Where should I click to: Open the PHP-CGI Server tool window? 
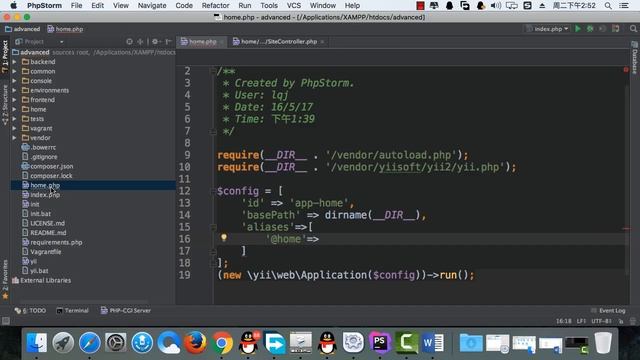click(x=126, y=311)
